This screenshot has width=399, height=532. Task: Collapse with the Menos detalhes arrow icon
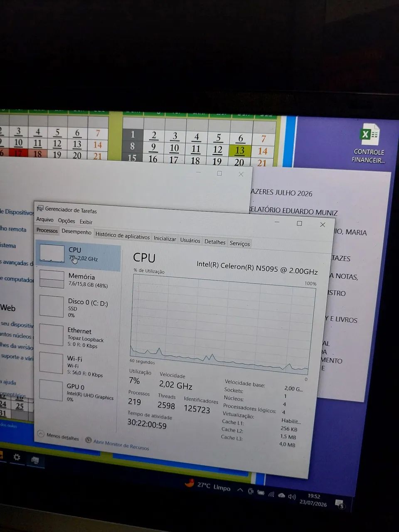41,434
